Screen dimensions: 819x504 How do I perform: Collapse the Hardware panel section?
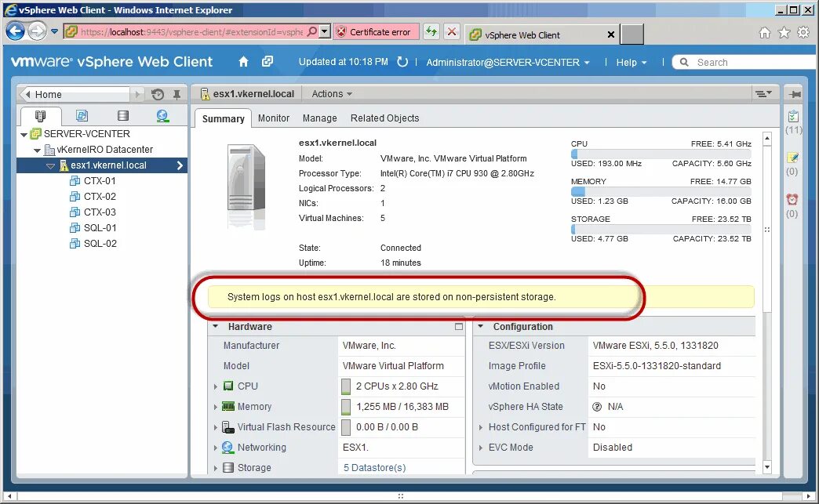point(215,327)
